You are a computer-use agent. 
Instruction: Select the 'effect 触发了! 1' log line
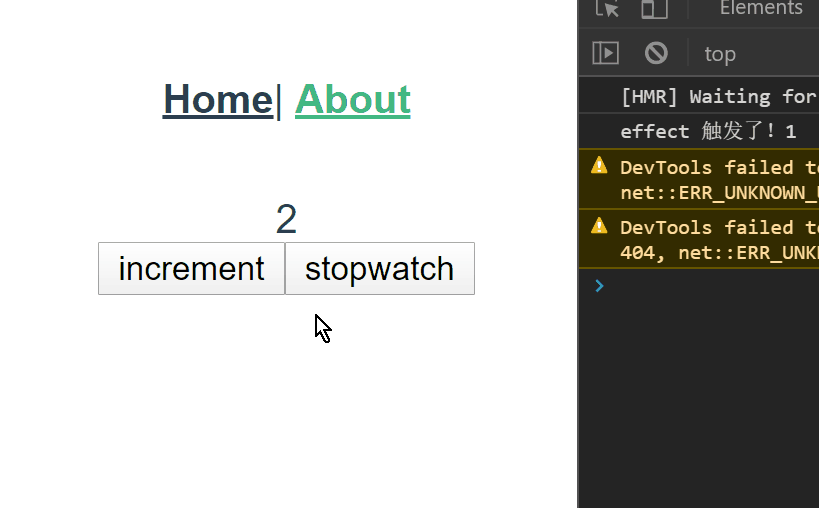click(x=707, y=131)
